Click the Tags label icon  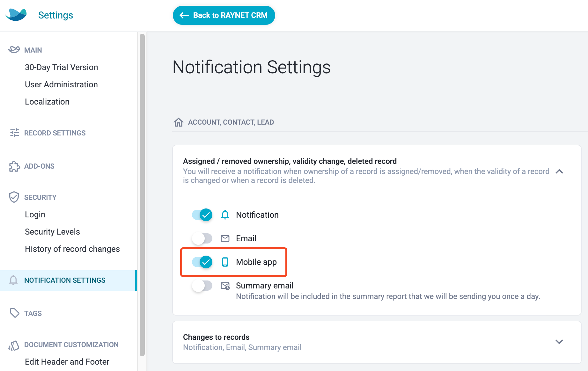click(15, 313)
